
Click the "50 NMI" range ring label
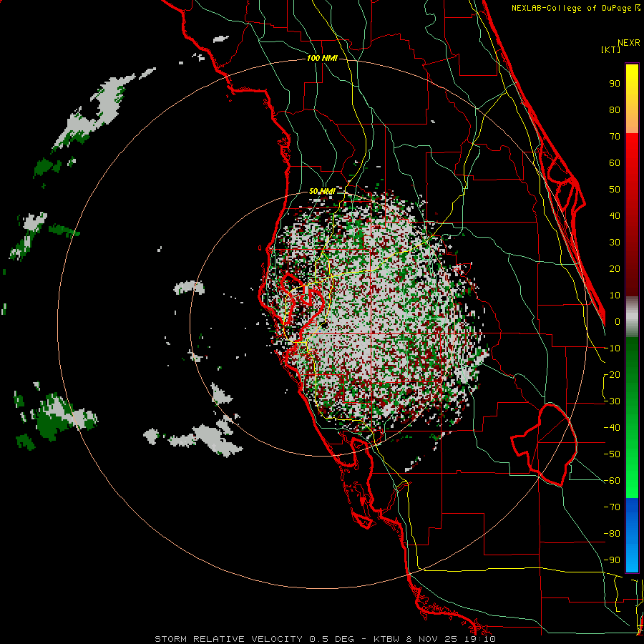coord(322,191)
